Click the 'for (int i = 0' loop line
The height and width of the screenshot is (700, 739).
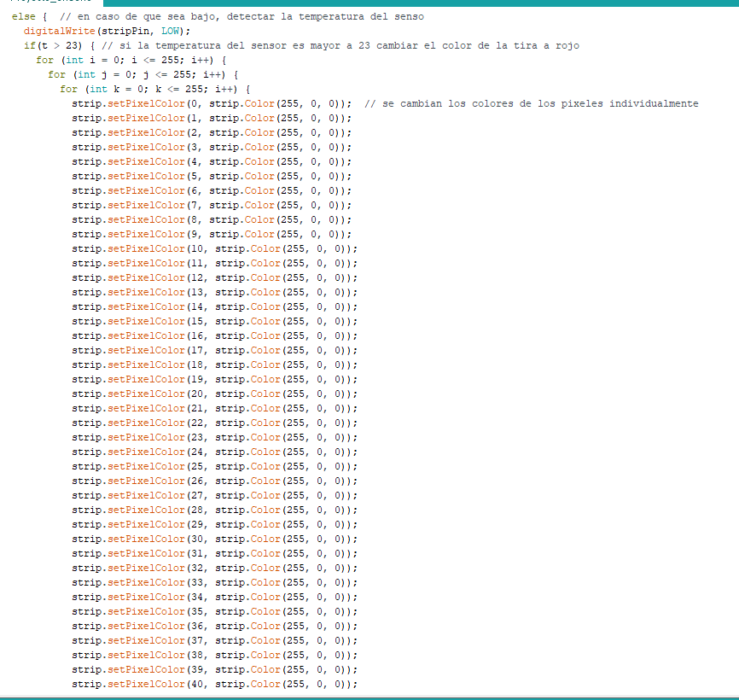pyautogui.click(x=131, y=61)
